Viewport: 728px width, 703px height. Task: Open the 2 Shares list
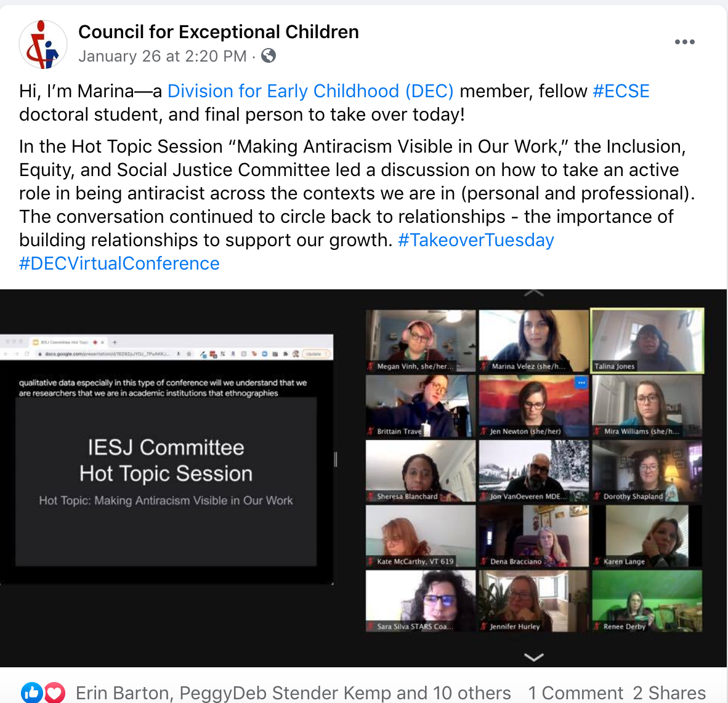click(669, 693)
